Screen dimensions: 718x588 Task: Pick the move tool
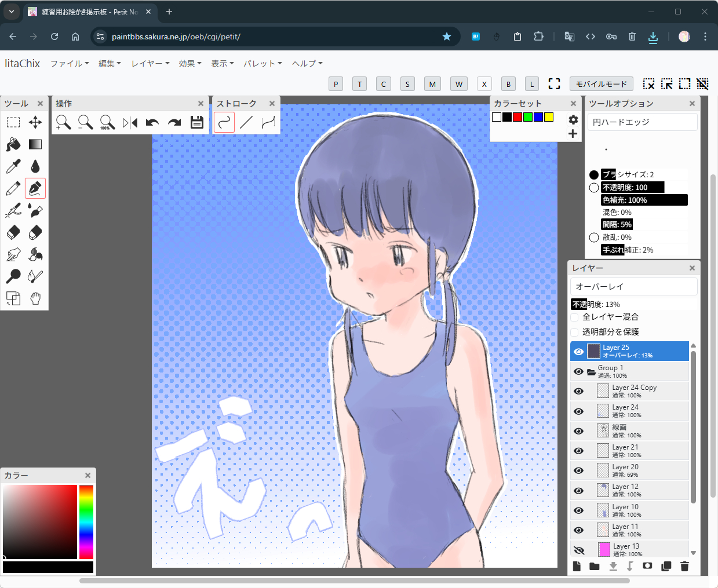(x=35, y=122)
